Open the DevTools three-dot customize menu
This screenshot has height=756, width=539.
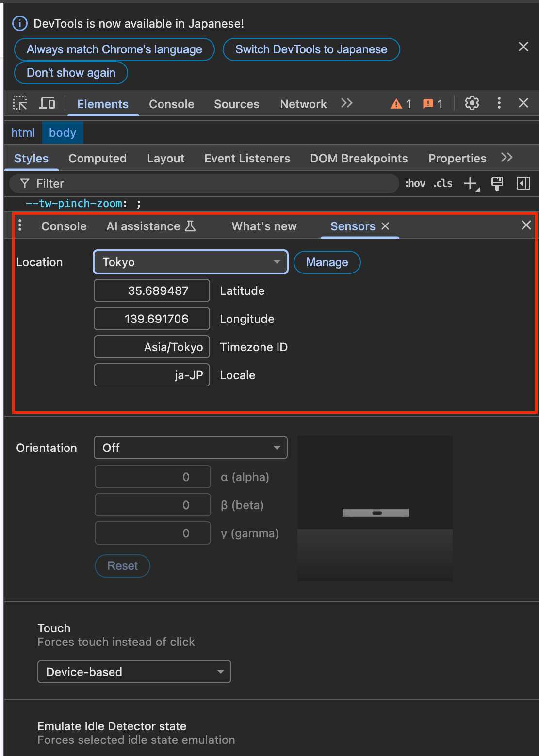(x=499, y=103)
